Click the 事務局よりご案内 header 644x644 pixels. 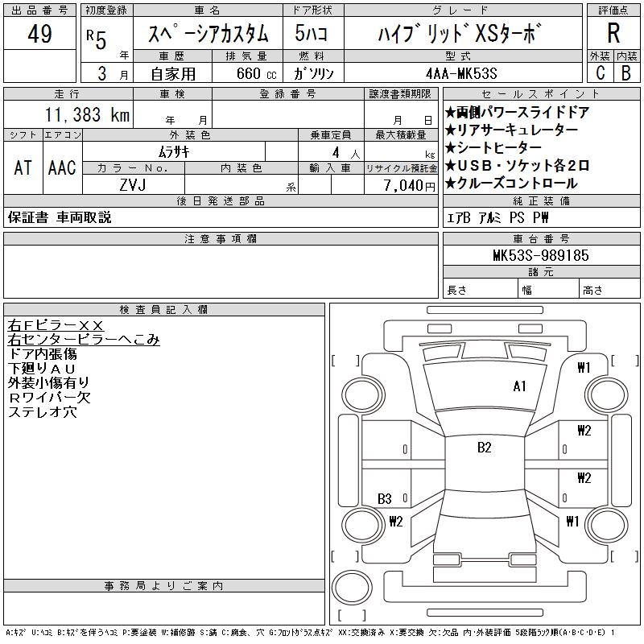164,586
